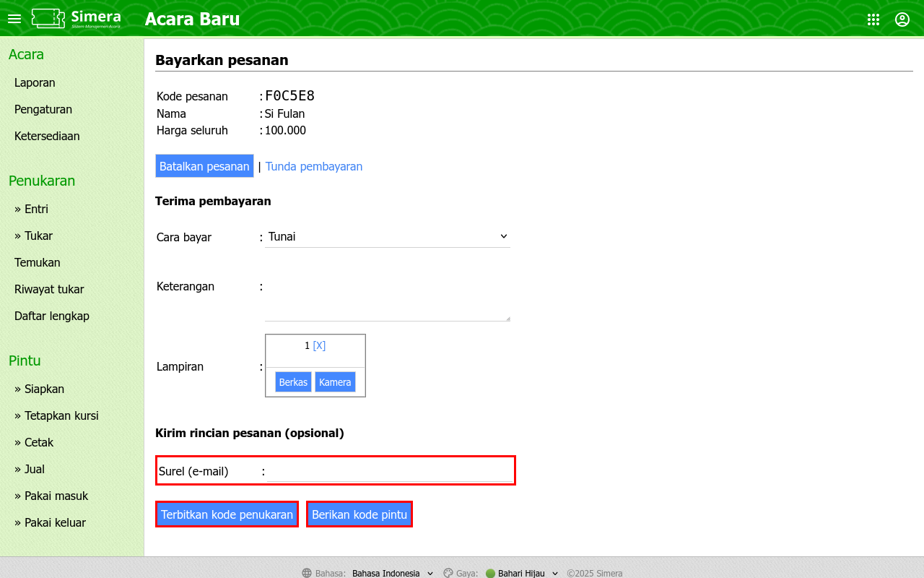Viewport: 924px width, 578px height.
Task: Click Batalkan pesanan button
Action: pos(204,166)
